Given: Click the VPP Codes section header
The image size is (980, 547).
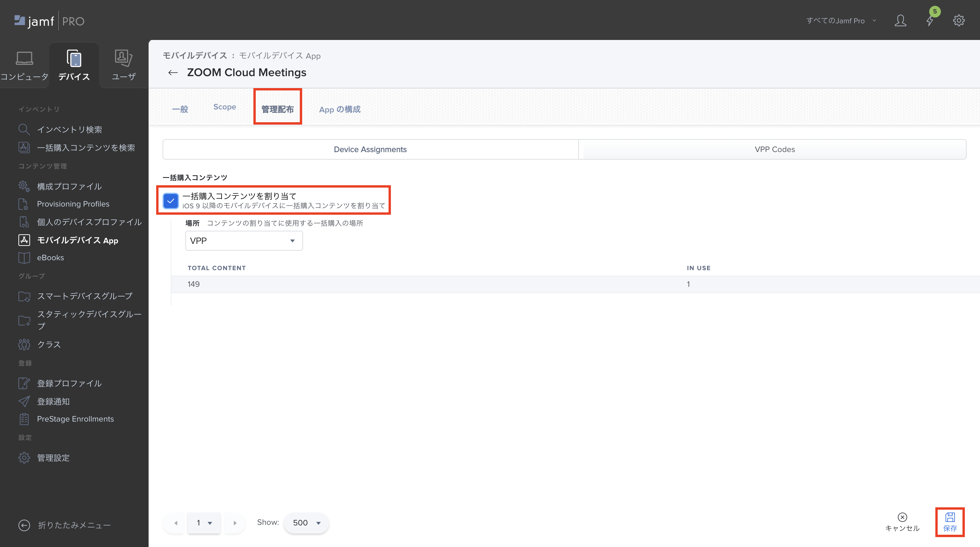Looking at the screenshot, I should coord(775,149).
